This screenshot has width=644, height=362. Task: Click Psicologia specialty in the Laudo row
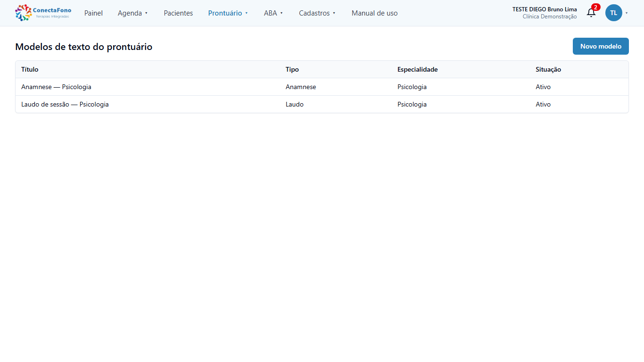point(412,104)
